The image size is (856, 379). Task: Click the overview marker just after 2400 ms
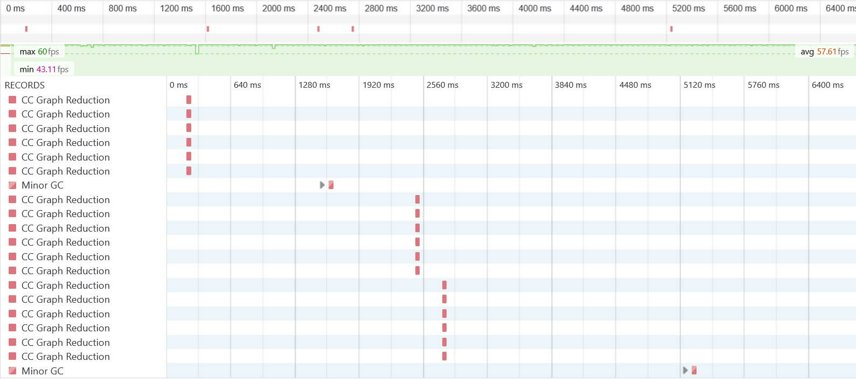[x=318, y=29]
